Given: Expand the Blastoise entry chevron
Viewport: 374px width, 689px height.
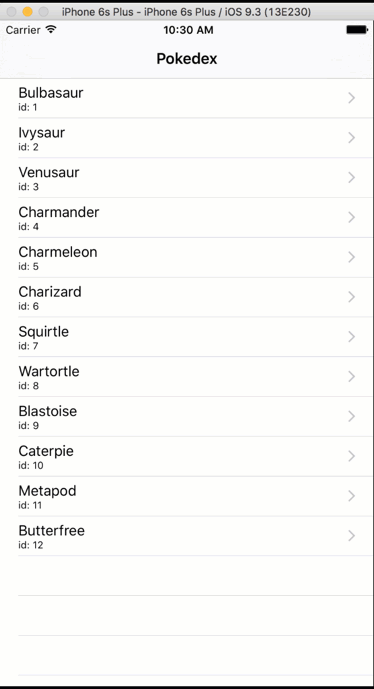Looking at the screenshot, I should point(352,416).
